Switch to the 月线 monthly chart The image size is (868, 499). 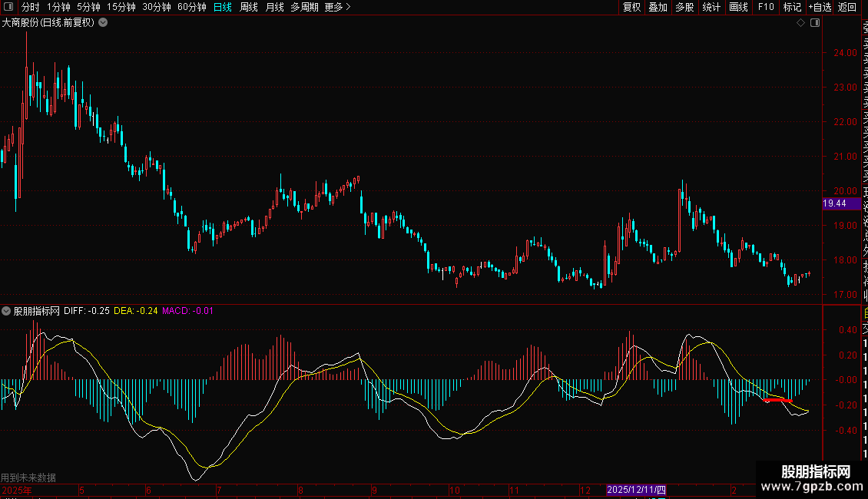[x=274, y=7]
